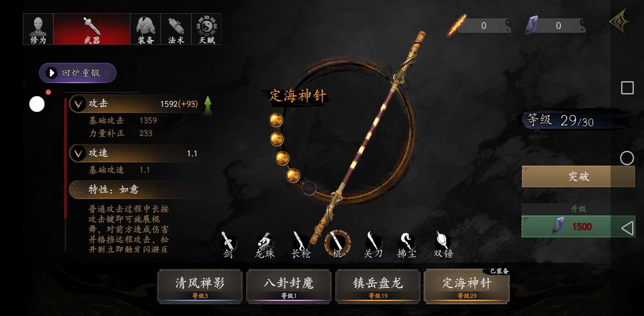The width and height of the screenshot is (644, 316).
Task: Select the 镇岳盘龙 weapon card
Action: (x=378, y=286)
